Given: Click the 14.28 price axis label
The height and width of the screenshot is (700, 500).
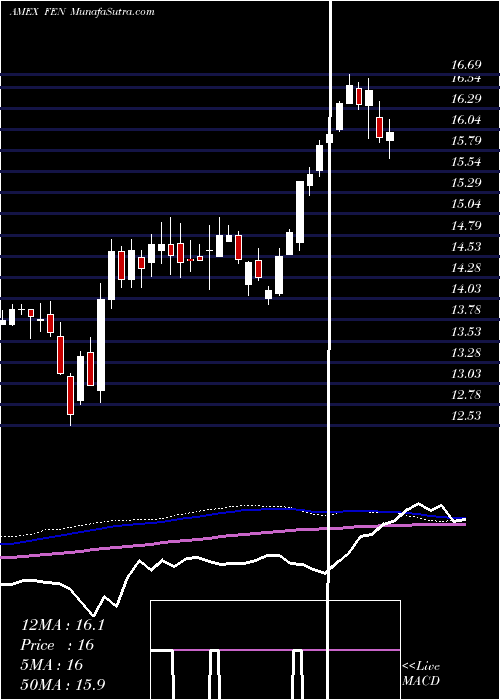Looking at the screenshot, I should tap(466, 268).
